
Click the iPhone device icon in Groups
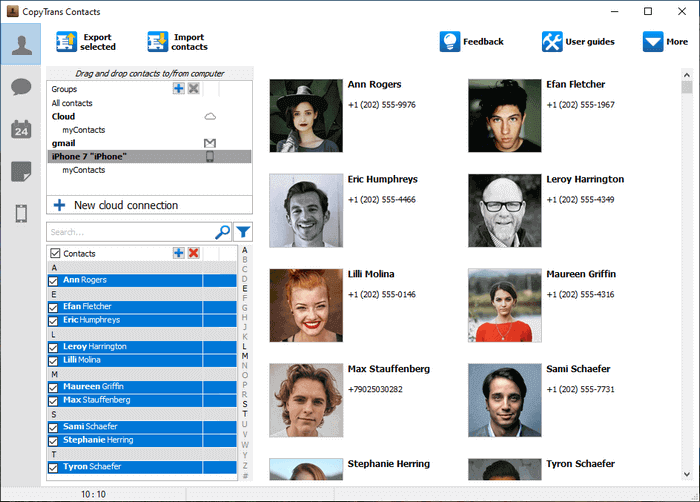(209, 156)
